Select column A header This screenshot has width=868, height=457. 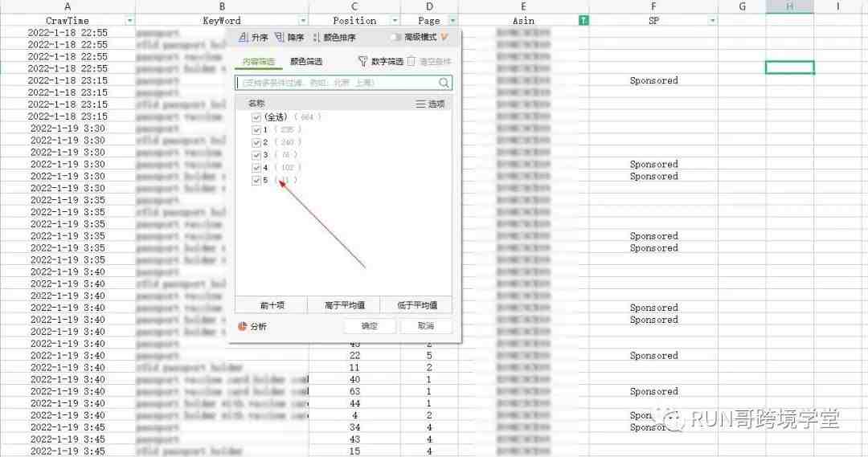(68, 6)
